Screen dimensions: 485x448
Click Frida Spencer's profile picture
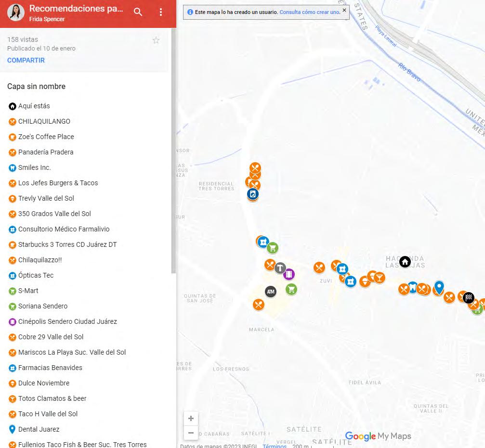pyautogui.click(x=16, y=13)
